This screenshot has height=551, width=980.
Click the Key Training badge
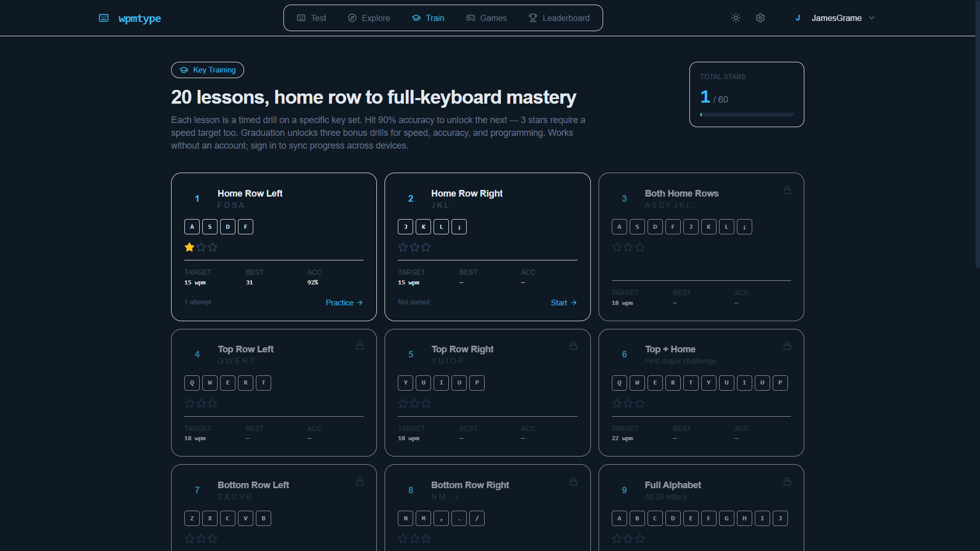pyautogui.click(x=207, y=70)
